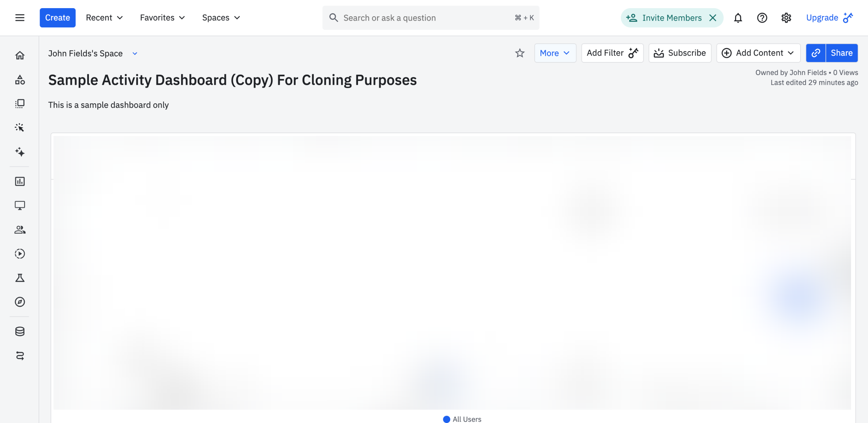
Task: Open the John Fields's Space chevron
Action: (135, 54)
